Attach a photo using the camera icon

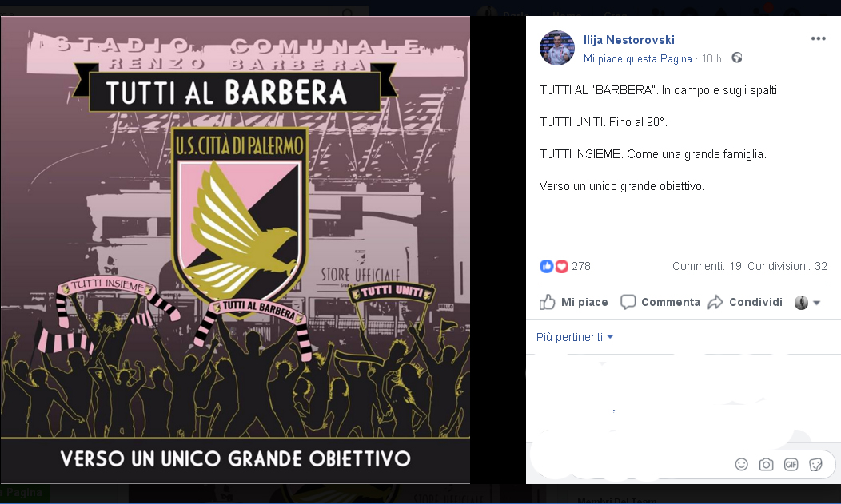click(x=766, y=464)
